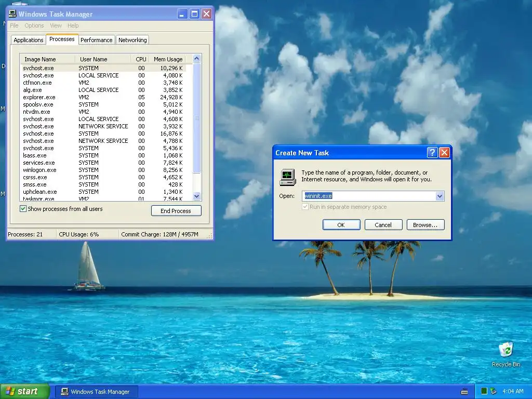
Task: Switch to the Performance tab
Action: (x=96, y=40)
